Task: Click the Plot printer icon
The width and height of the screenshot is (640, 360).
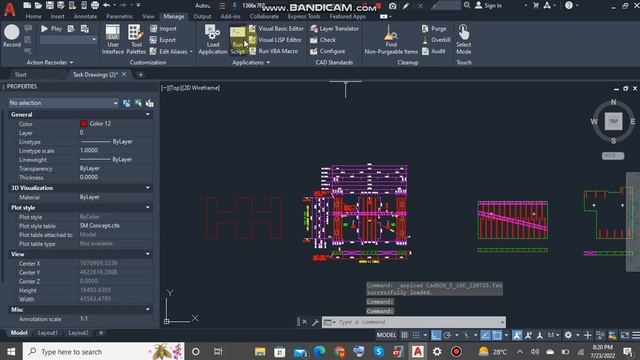Action: (x=95, y=5)
